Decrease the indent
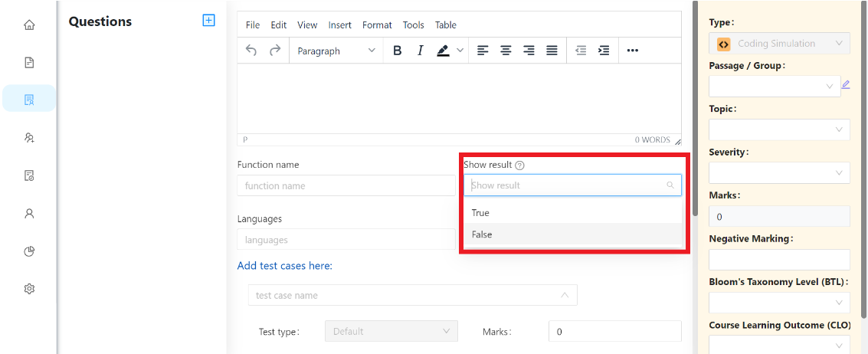This screenshot has width=868, height=354. click(581, 51)
